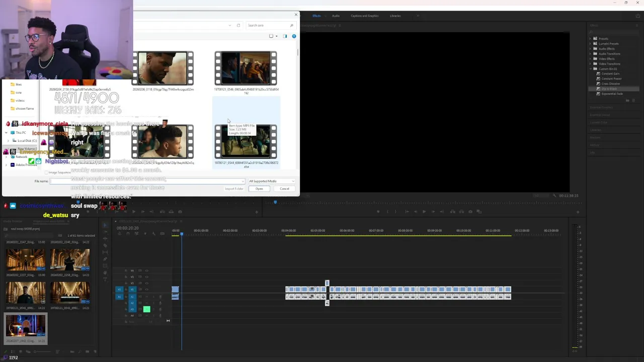Toggle preview pane in import dialog
This screenshot has width=644, height=362.
[x=285, y=36]
